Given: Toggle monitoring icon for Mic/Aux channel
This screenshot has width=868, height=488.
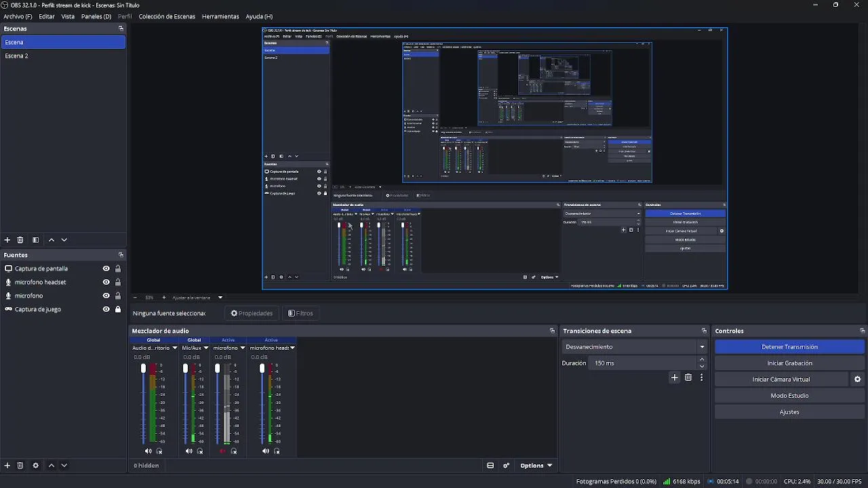Looking at the screenshot, I should 200,451.
